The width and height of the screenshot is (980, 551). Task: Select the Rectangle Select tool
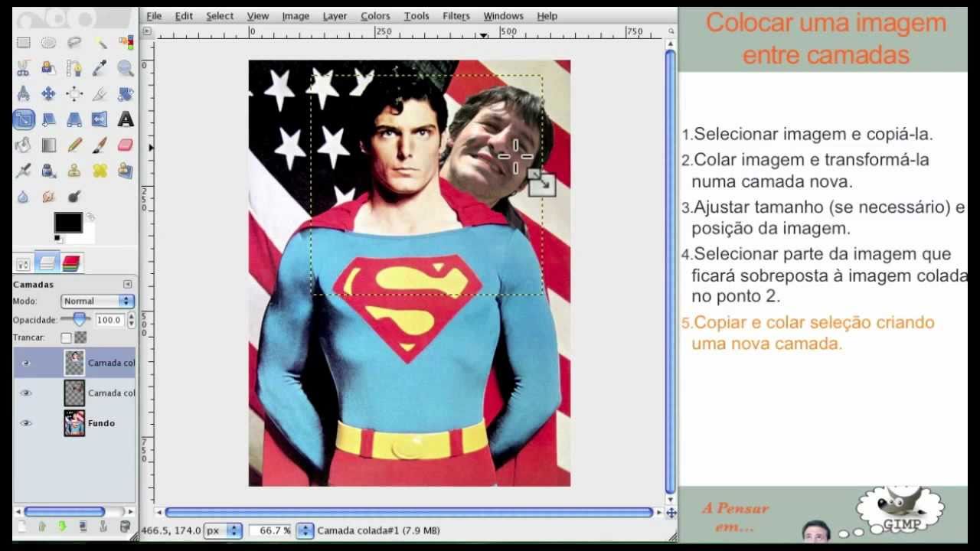coord(23,43)
